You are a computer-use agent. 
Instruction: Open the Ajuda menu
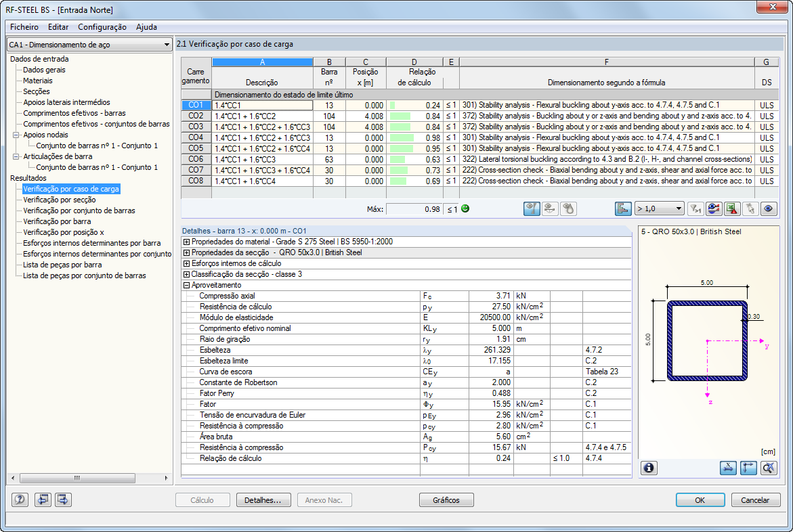click(146, 27)
